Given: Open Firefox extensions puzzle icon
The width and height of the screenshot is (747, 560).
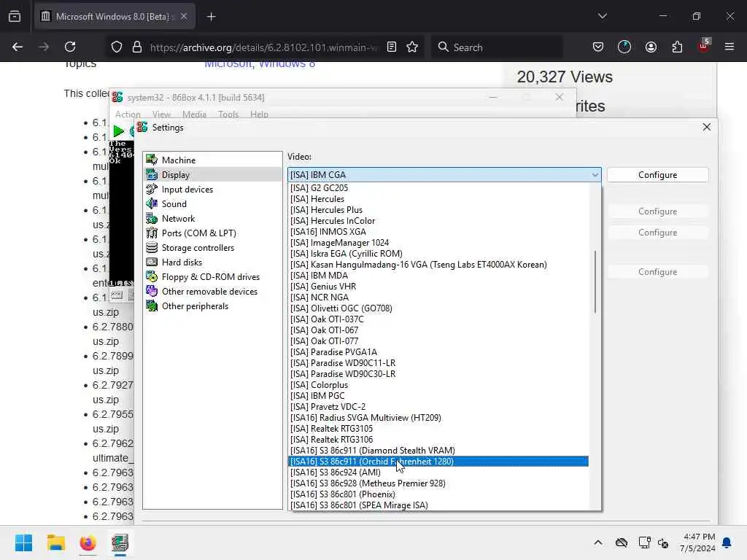Looking at the screenshot, I should click(x=677, y=47).
